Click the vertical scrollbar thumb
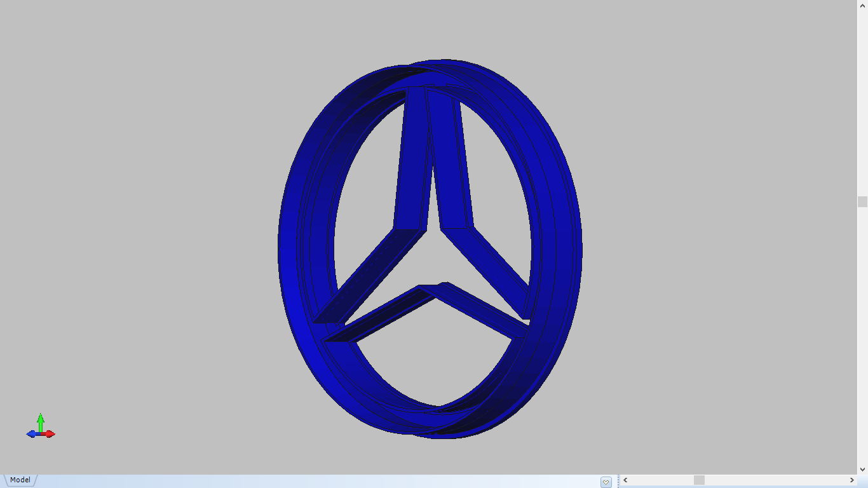 [862, 202]
